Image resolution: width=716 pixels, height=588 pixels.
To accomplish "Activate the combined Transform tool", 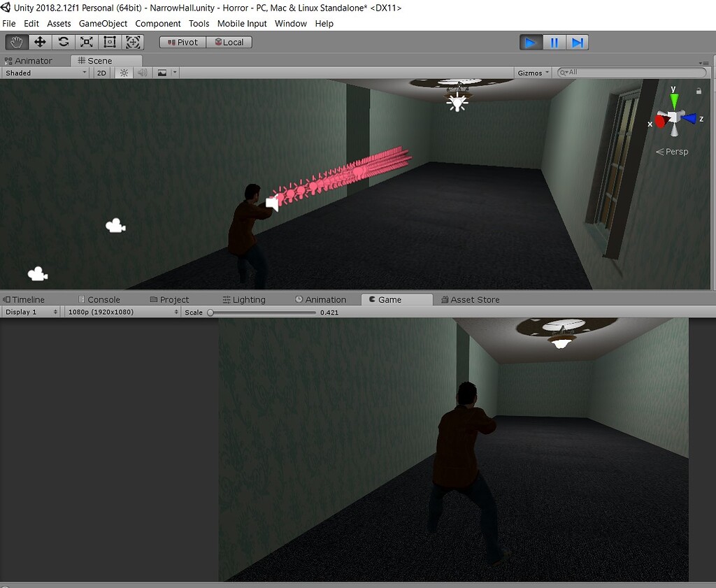I will point(133,42).
